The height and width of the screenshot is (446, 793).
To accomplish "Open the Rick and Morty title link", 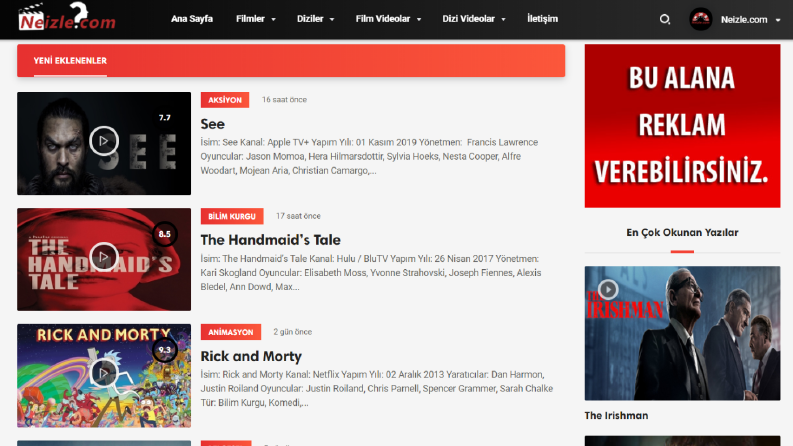I will pyautogui.click(x=251, y=356).
